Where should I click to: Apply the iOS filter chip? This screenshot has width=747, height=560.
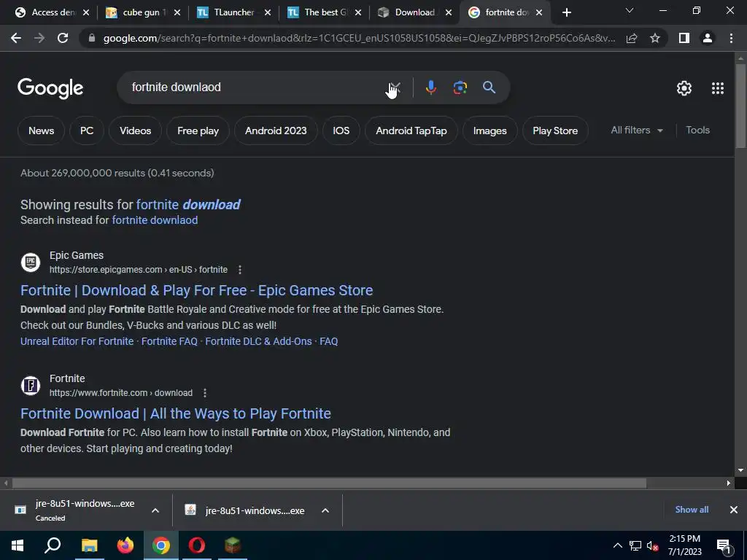click(x=341, y=131)
